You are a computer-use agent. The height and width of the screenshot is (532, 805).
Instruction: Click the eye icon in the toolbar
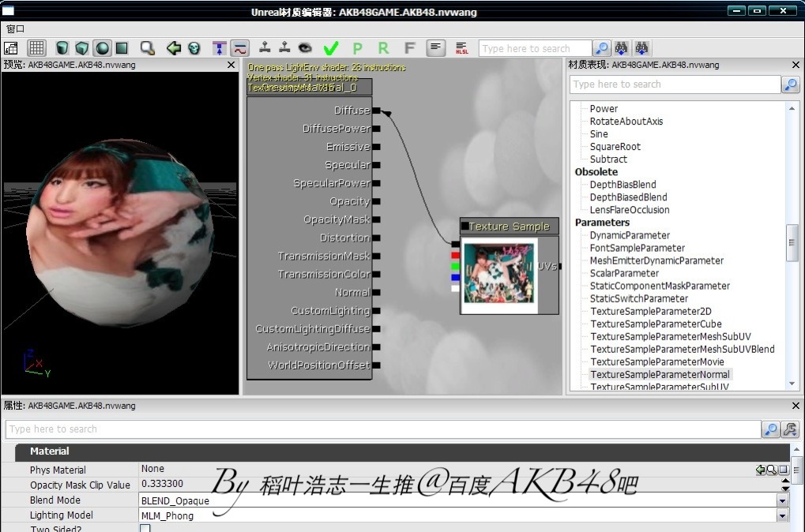(x=305, y=47)
